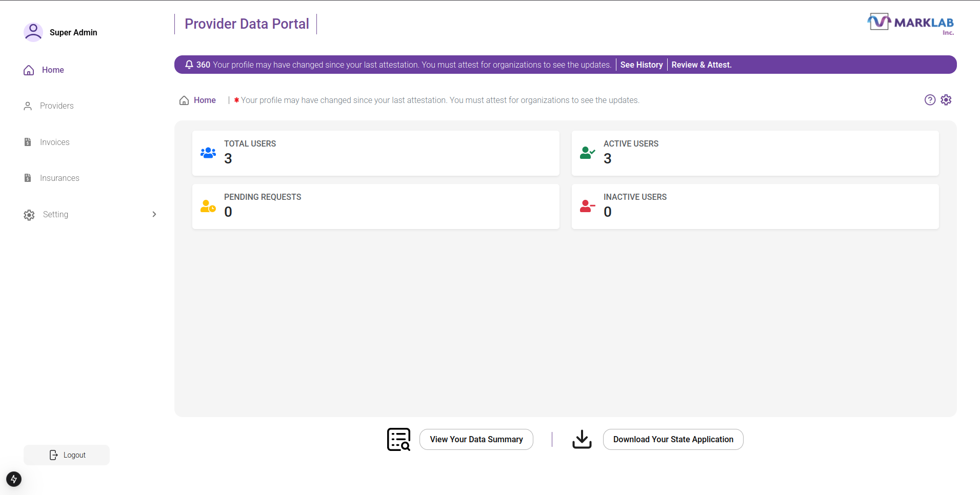Select Insurances from the sidebar
980x495 pixels.
pos(59,178)
